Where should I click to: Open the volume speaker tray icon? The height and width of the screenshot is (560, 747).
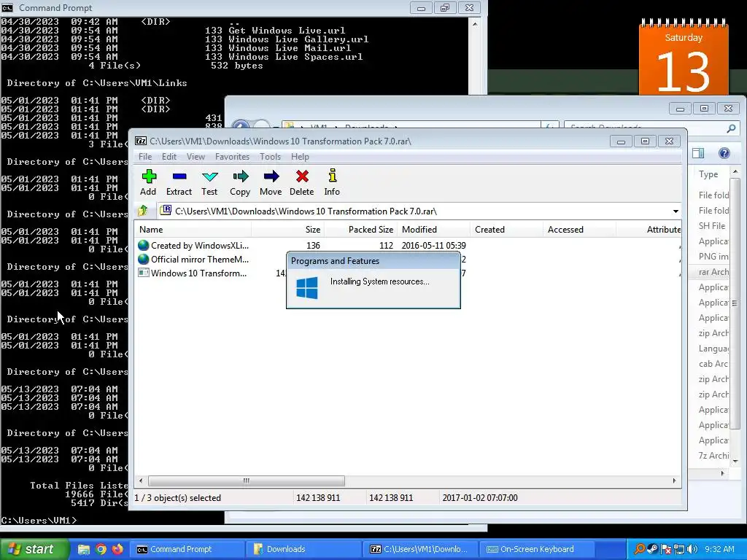[693, 549]
